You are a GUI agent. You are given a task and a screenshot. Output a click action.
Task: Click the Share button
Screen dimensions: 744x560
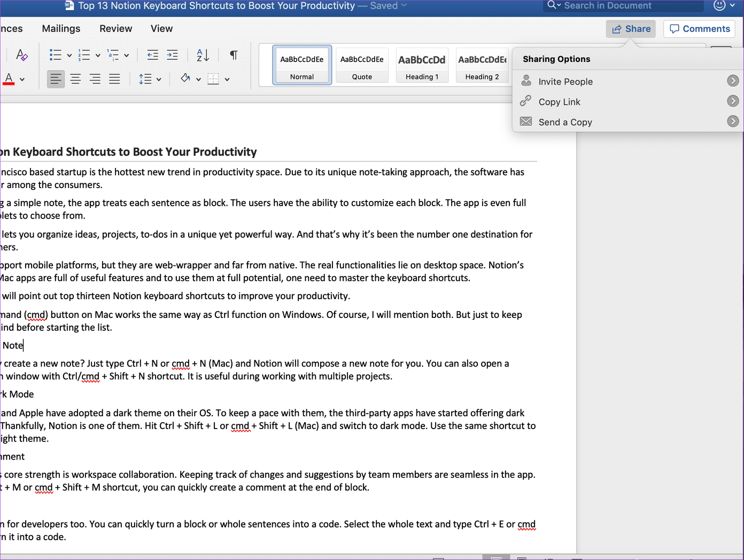click(x=631, y=29)
